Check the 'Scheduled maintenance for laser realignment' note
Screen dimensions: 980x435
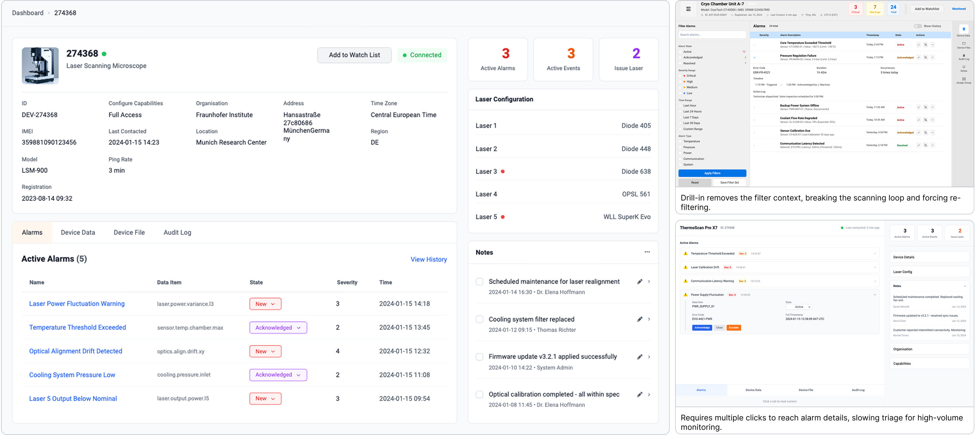[479, 282]
